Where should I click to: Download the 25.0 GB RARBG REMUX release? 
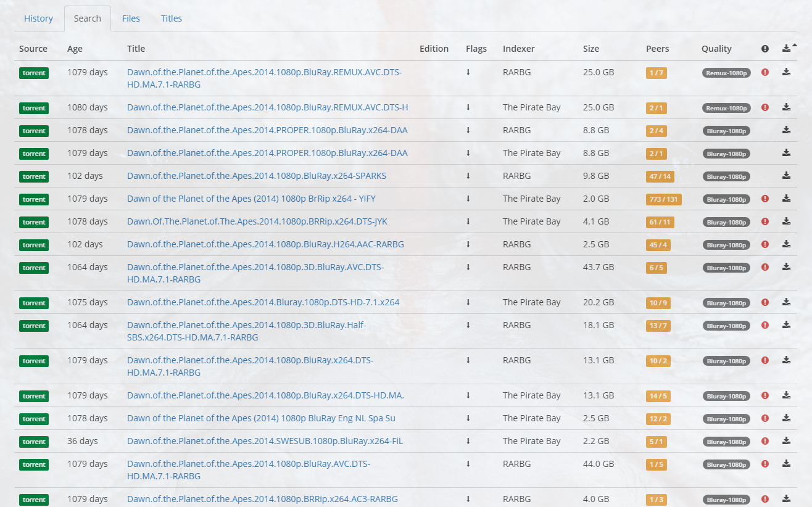point(786,72)
